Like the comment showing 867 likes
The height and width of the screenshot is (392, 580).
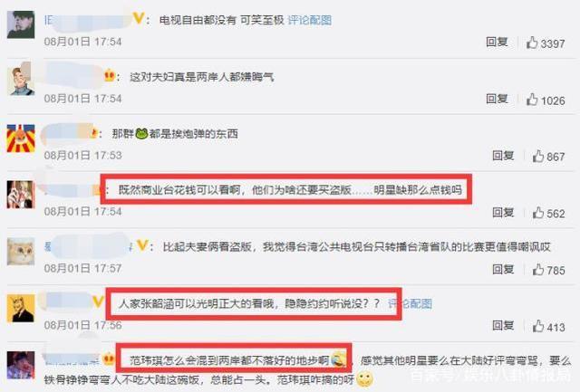pyautogui.click(x=537, y=157)
